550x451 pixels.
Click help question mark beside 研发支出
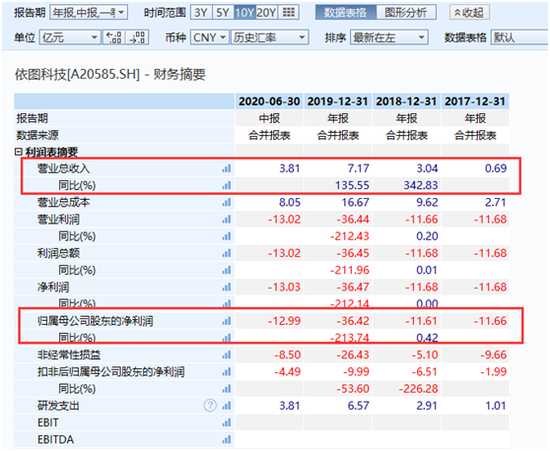click(x=210, y=406)
